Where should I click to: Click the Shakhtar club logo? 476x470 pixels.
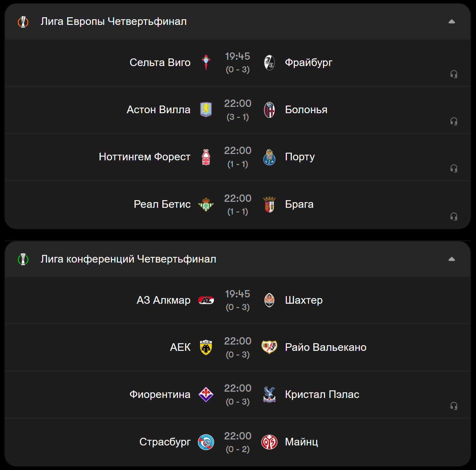[x=269, y=300]
